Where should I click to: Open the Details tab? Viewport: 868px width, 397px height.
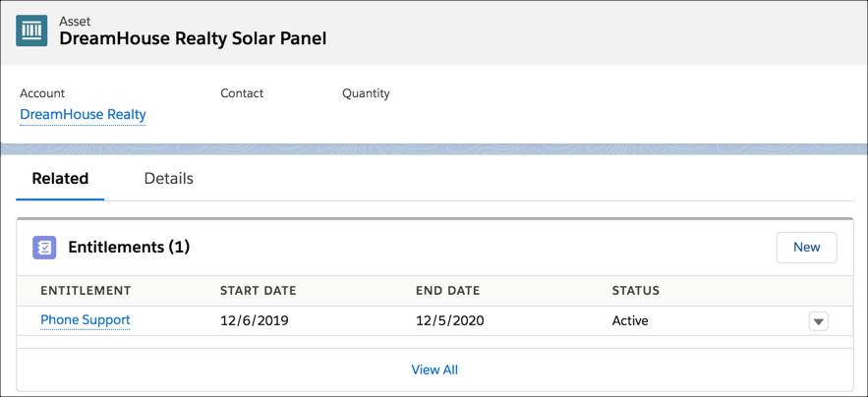pos(168,179)
